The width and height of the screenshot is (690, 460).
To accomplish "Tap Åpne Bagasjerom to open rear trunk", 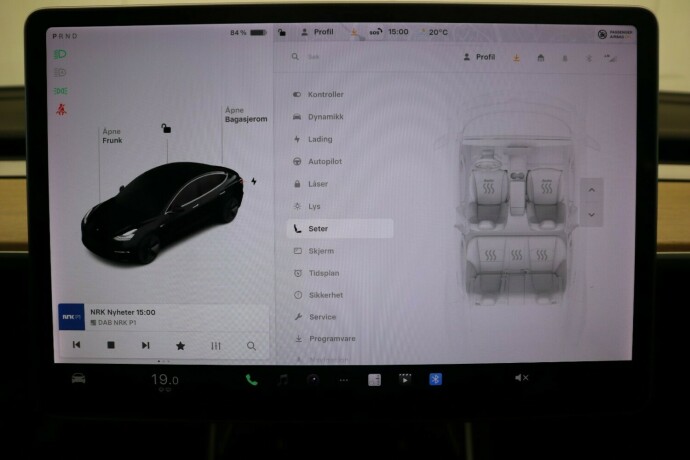I will tap(246, 114).
